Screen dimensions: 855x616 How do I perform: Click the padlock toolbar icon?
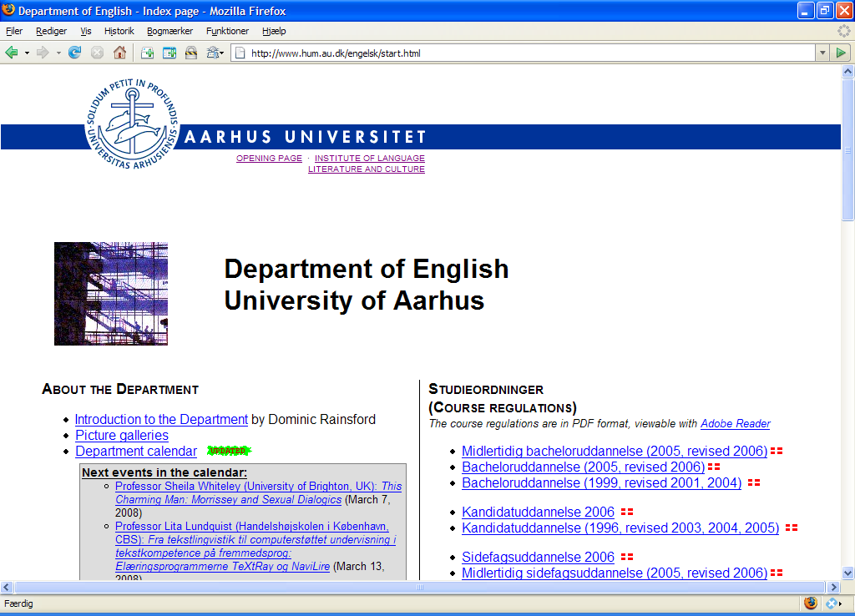(x=191, y=53)
